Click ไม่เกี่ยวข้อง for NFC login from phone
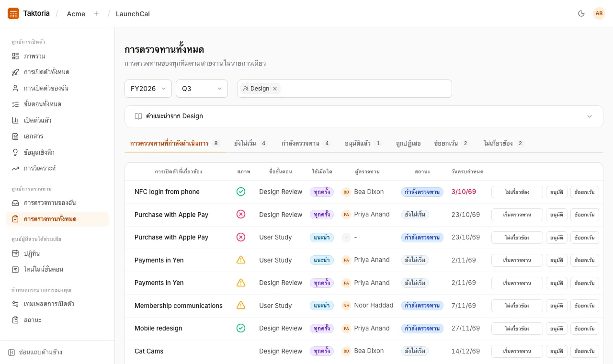The width and height of the screenshot is (613, 364). 517,192
